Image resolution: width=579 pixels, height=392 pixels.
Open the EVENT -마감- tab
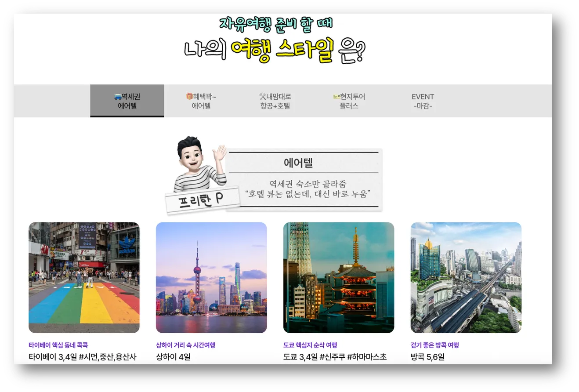(x=422, y=101)
